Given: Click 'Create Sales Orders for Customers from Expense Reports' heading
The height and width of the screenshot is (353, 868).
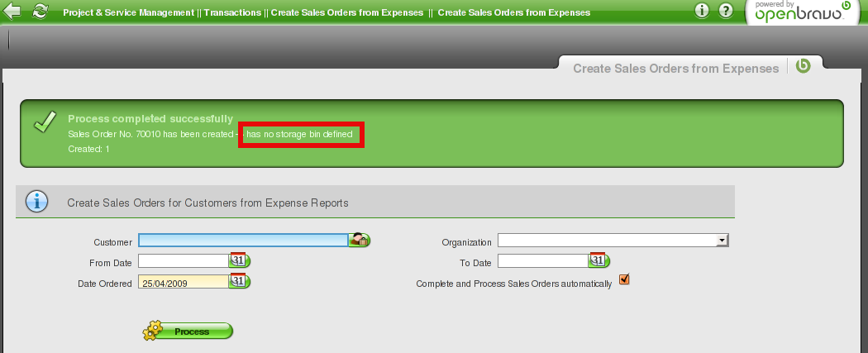Looking at the screenshot, I should [208, 203].
